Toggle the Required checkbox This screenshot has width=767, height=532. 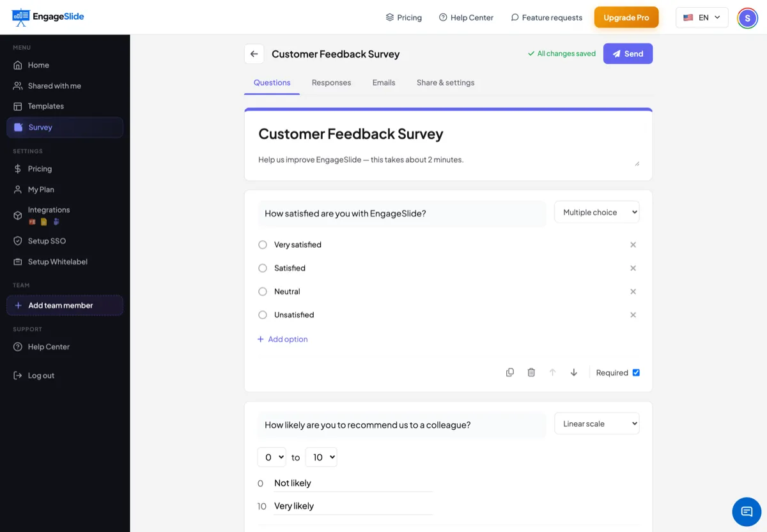[636, 372]
